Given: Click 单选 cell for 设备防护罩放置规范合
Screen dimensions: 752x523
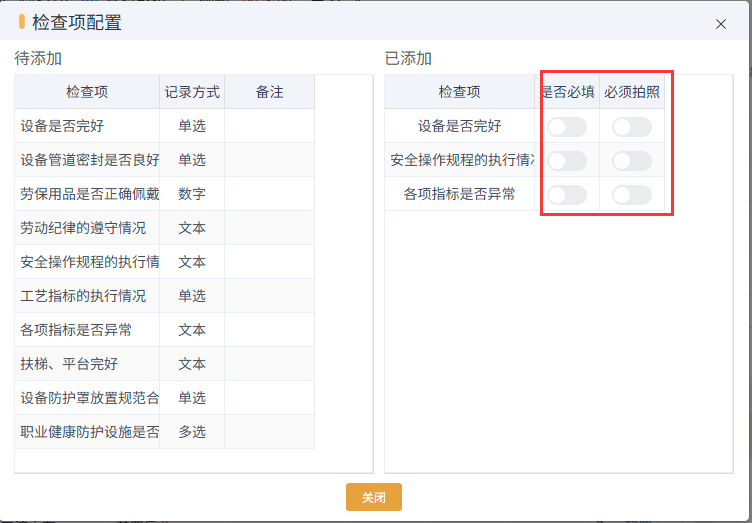Looking at the screenshot, I should (192, 398).
